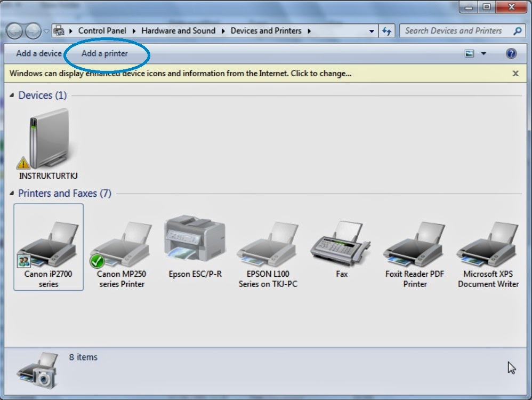The width and height of the screenshot is (532, 400).
Task: Open the Foxit Reader PDF Printer
Action: tap(414, 245)
